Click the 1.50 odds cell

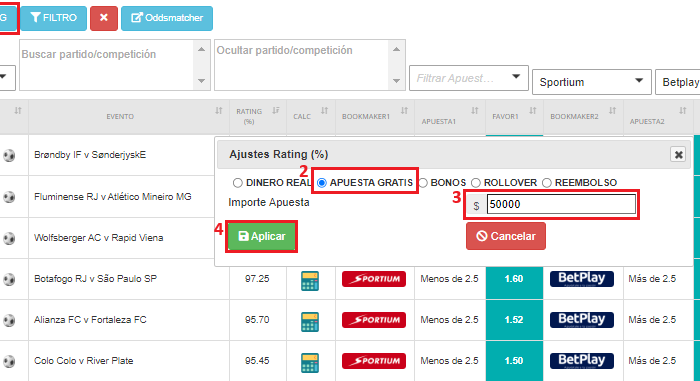click(x=514, y=361)
